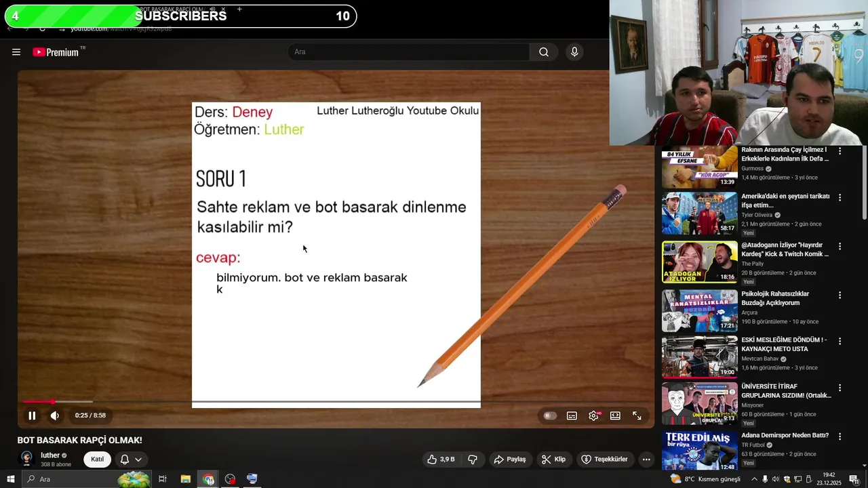
Task: Open options menu for Amerika'daki şeytani tarikat video
Action: (840, 198)
